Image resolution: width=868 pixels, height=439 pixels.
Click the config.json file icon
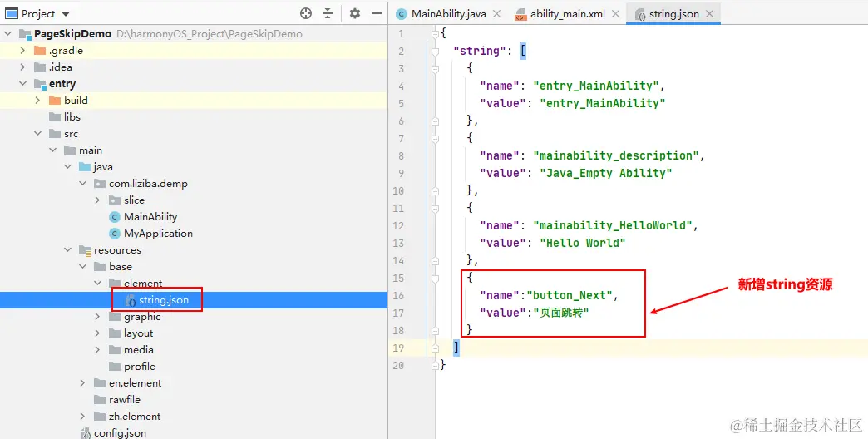pyautogui.click(x=86, y=433)
